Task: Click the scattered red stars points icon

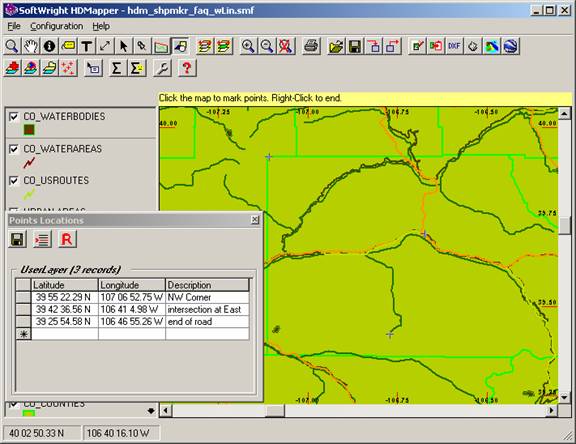Action: pyautogui.click(x=68, y=68)
